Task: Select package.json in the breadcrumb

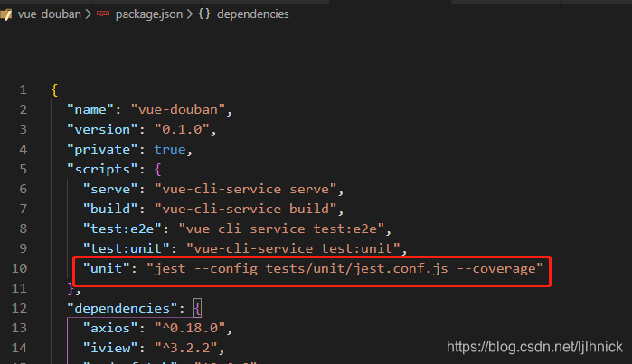Action: [x=149, y=14]
